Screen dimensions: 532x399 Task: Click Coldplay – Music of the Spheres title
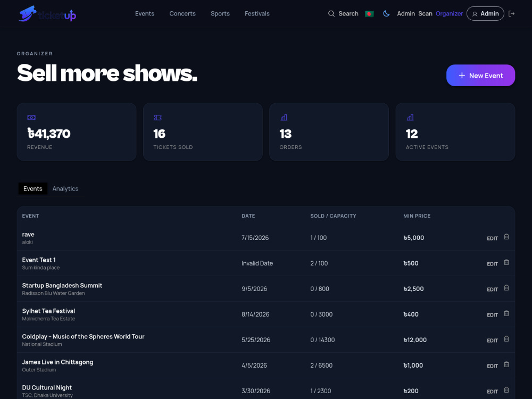(83, 337)
